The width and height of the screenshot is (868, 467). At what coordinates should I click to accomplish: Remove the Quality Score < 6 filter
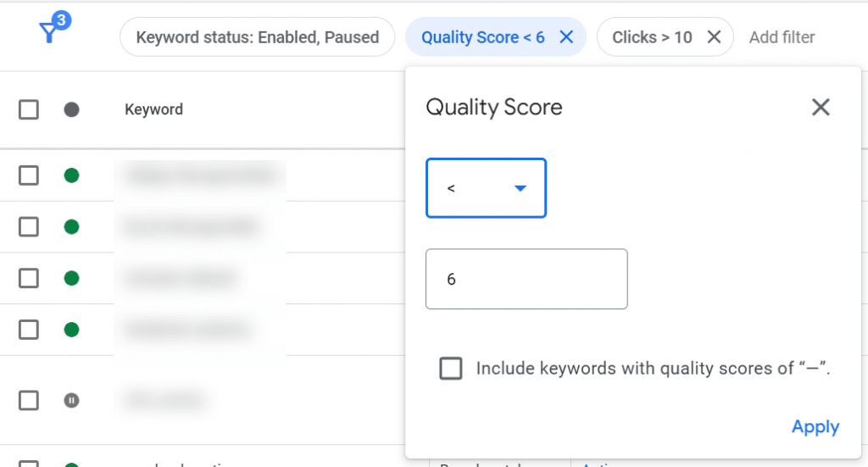pos(566,37)
